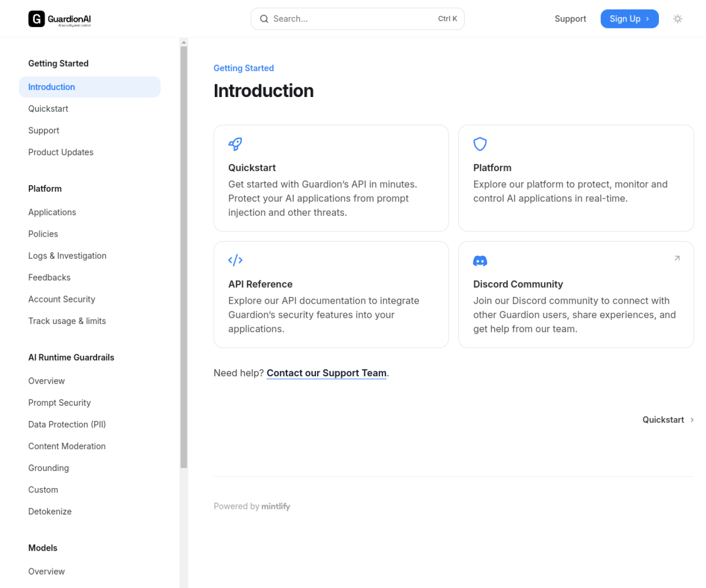
Task: Click Models sidebar section heading
Action: click(43, 548)
